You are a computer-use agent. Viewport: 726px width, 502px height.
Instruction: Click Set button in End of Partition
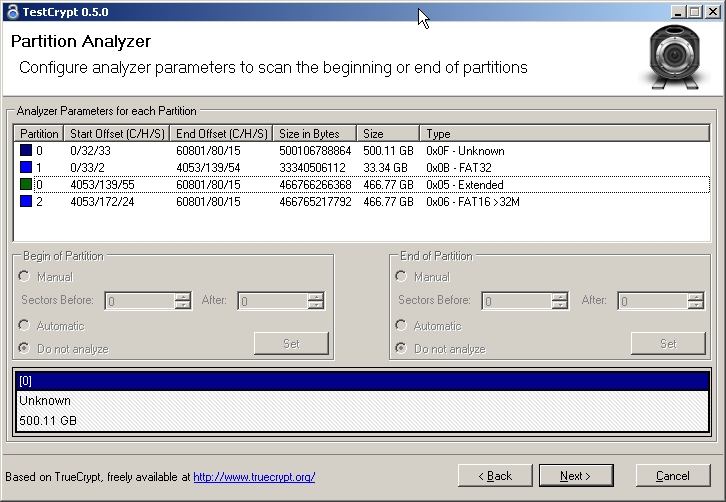click(x=668, y=344)
